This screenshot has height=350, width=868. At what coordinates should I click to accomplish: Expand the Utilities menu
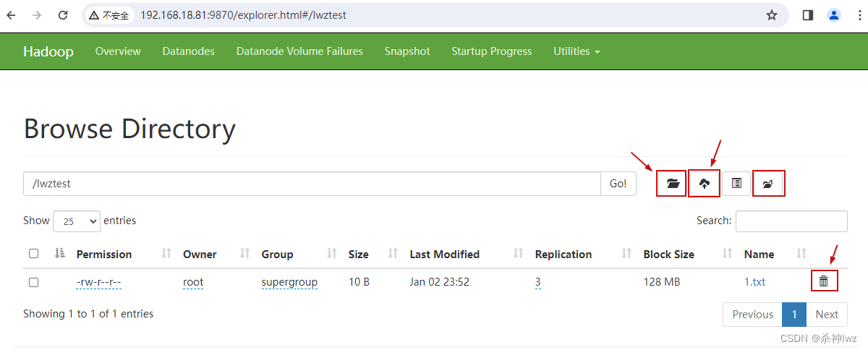[x=576, y=51]
